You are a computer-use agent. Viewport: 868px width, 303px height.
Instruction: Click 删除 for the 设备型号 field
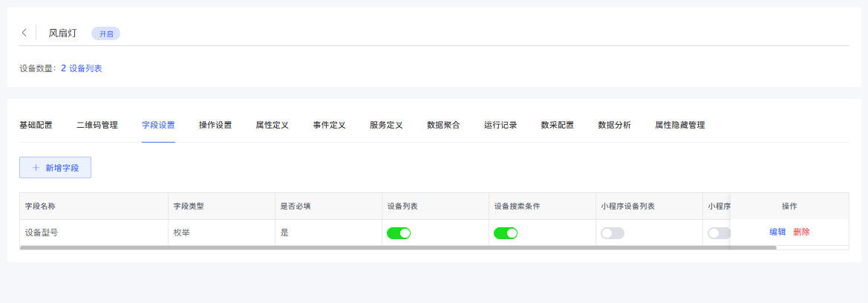pyautogui.click(x=801, y=232)
